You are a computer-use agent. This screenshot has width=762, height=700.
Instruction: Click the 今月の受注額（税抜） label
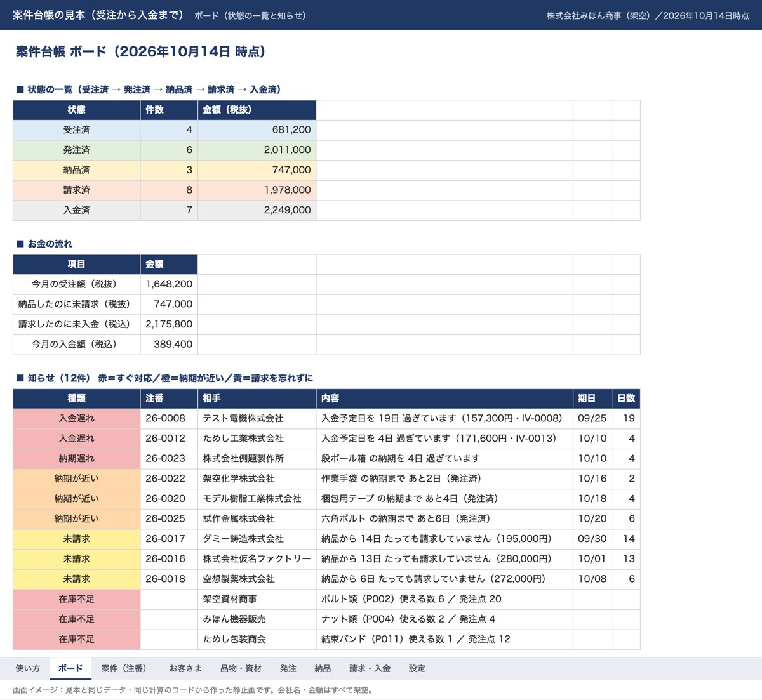(x=77, y=284)
